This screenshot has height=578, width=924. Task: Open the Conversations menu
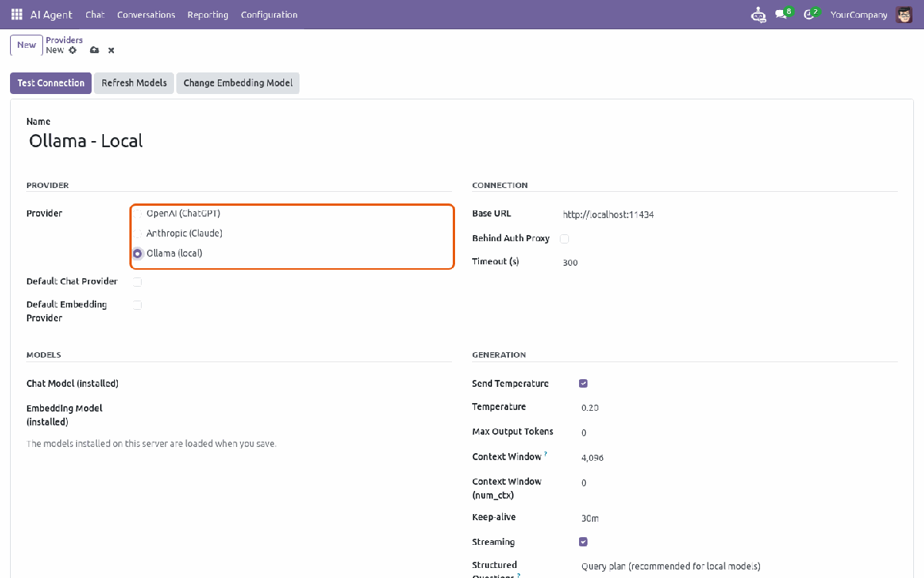[146, 15]
